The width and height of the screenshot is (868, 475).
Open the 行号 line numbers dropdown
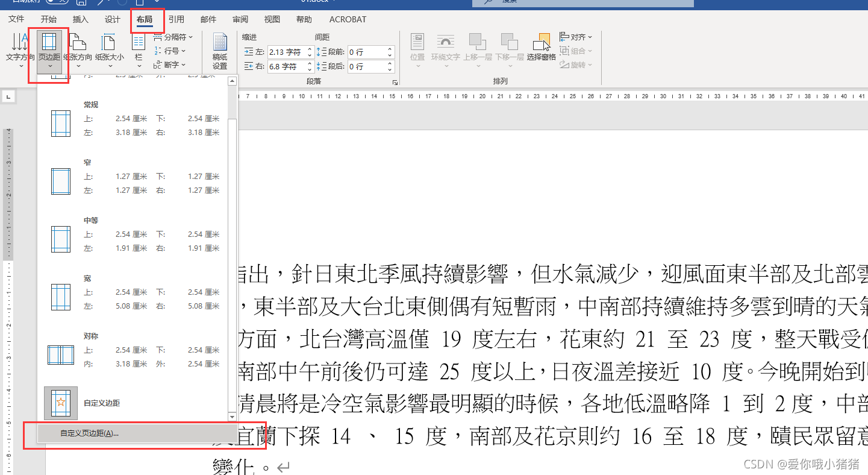click(170, 51)
